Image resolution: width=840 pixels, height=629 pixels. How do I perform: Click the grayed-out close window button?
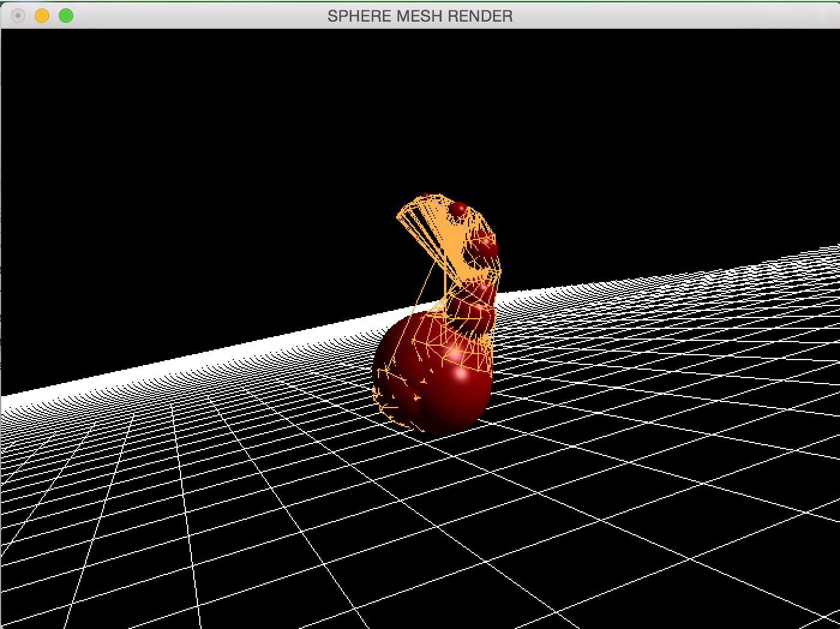point(18,16)
